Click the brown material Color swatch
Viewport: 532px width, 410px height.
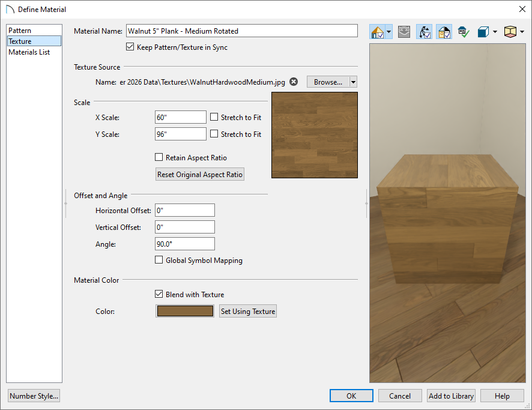pyautogui.click(x=184, y=311)
